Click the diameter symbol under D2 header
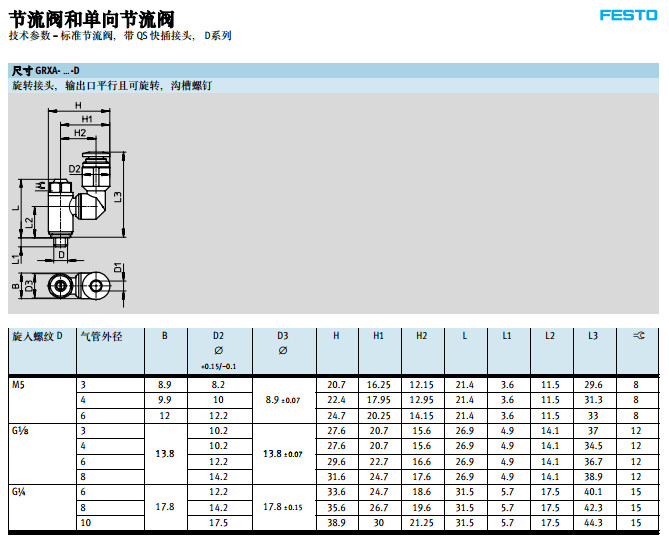Screen dimensions: 669x545 [x=218, y=351]
